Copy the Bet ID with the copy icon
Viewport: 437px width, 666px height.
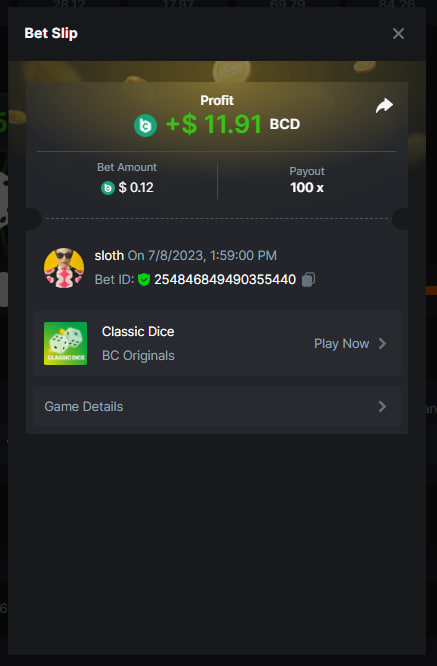(308, 279)
